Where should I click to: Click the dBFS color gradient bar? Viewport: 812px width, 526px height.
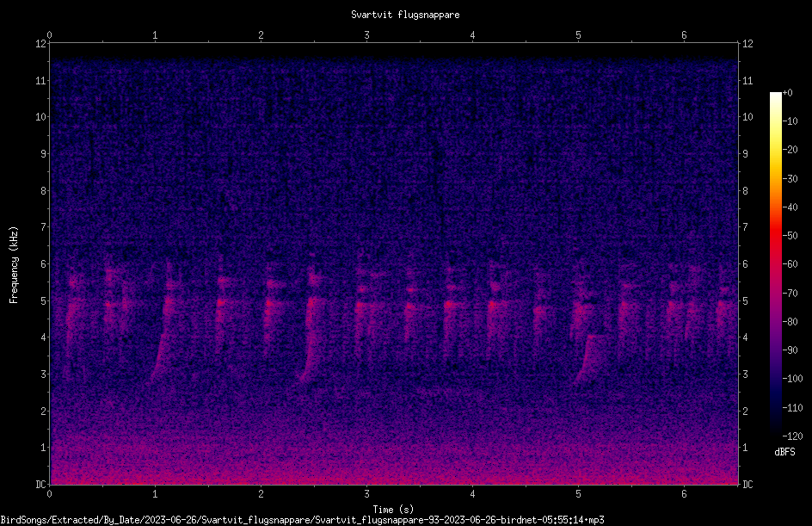tap(775, 264)
